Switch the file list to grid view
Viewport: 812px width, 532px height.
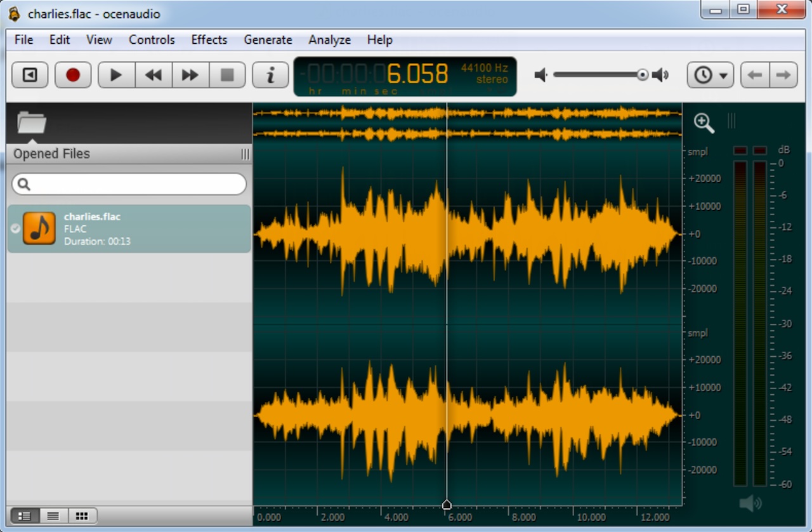(81, 515)
